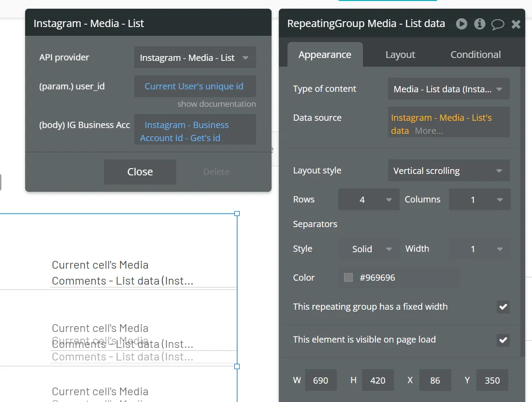Click the W width input field
This screenshot has width=532, height=402.
pos(321,380)
